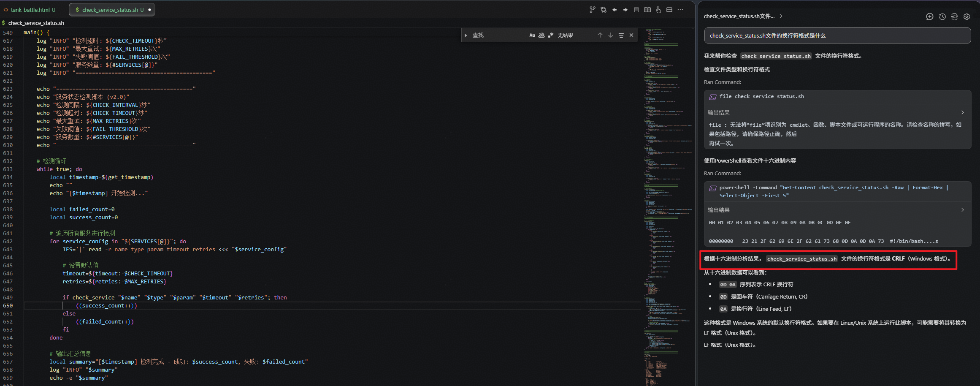Open the MCP servers panel

954,16
